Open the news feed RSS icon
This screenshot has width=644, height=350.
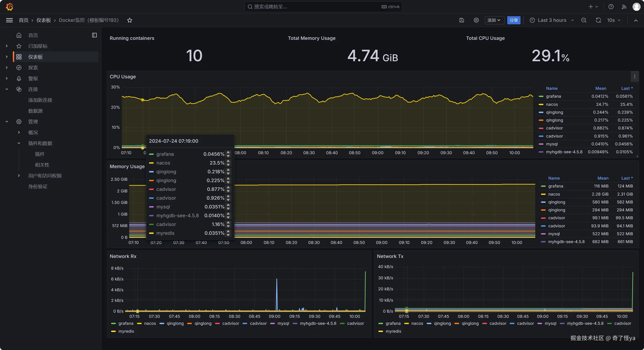click(624, 7)
